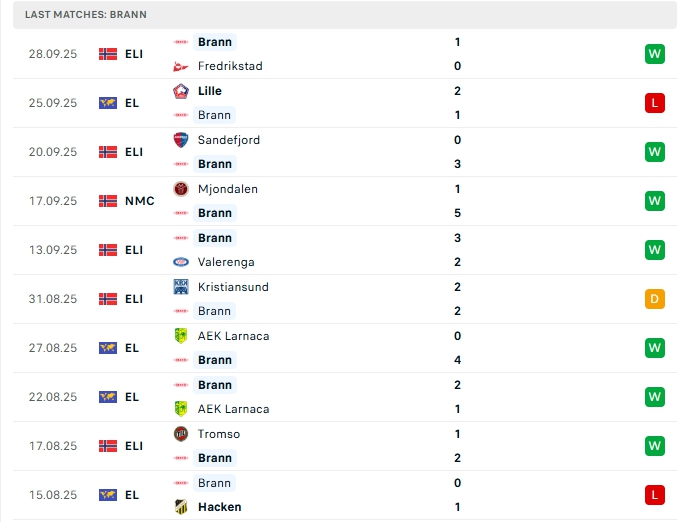Viewport: 685px width, 522px height.
Task: Click the Hacken club crest icon
Action: click(x=181, y=507)
